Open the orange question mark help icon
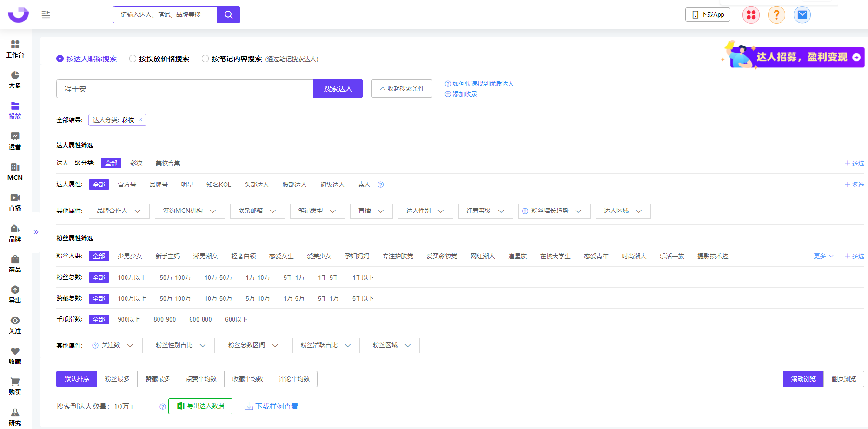The height and width of the screenshot is (429, 868). click(776, 15)
